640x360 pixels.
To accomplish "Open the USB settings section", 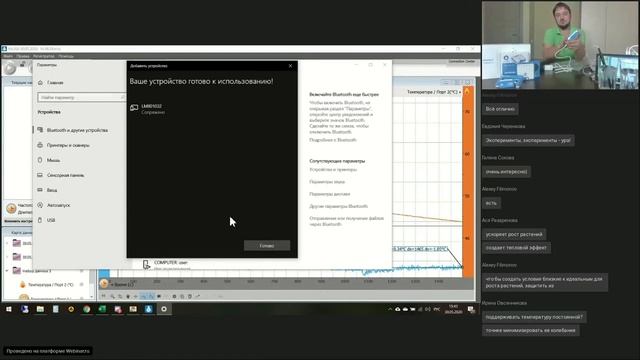I will coord(46,220).
